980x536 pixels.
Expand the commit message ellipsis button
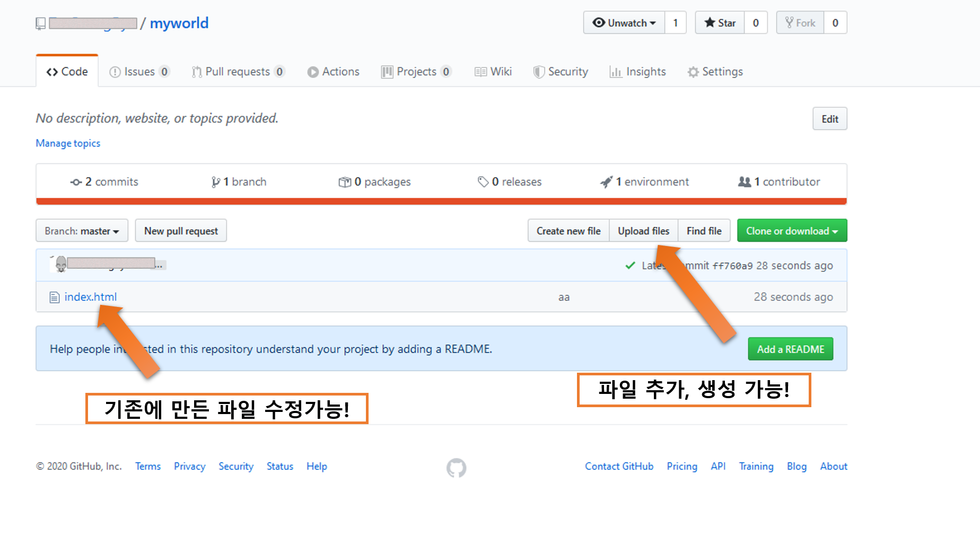pos(161,265)
